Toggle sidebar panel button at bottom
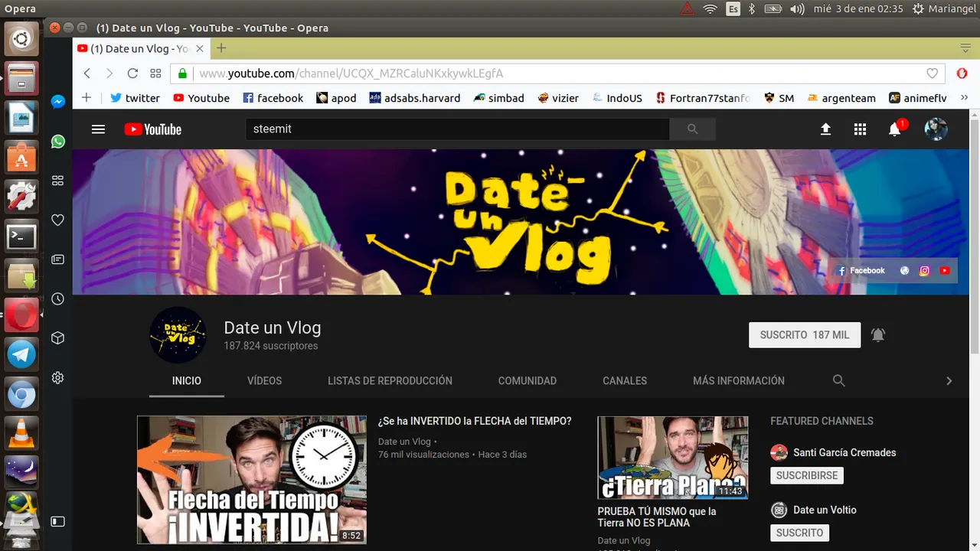This screenshot has width=980, height=551. tap(57, 521)
